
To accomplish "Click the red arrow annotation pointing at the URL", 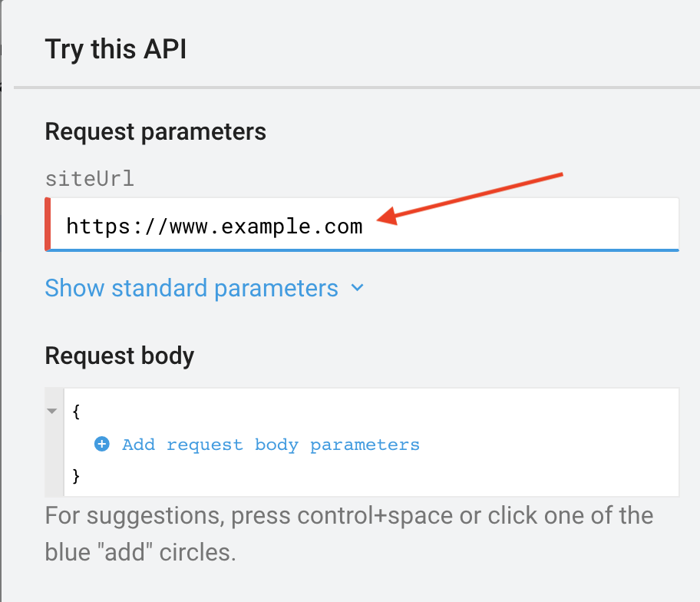I will tap(476, 197).
